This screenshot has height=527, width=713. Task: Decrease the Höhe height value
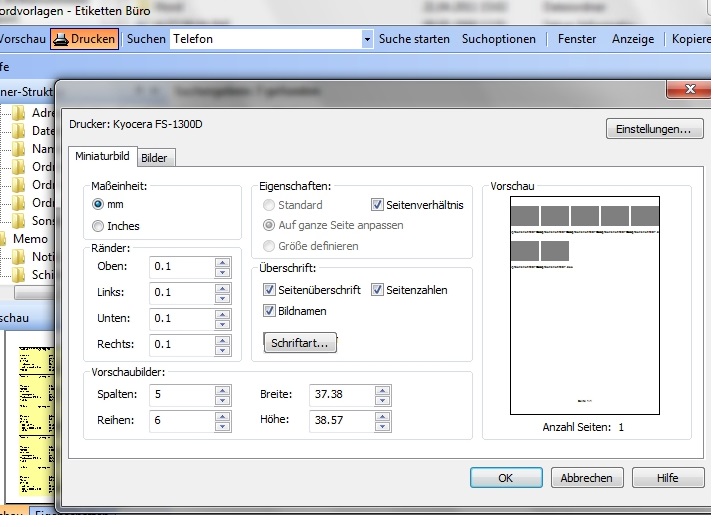(x=381, y=427)
